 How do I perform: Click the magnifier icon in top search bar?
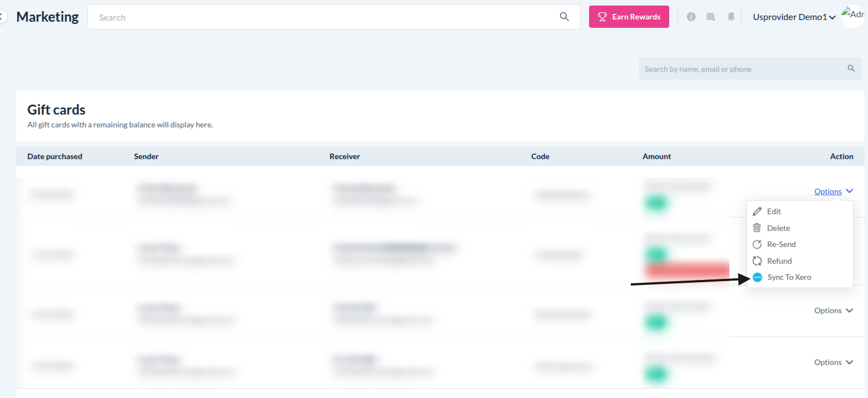(564, 17)
